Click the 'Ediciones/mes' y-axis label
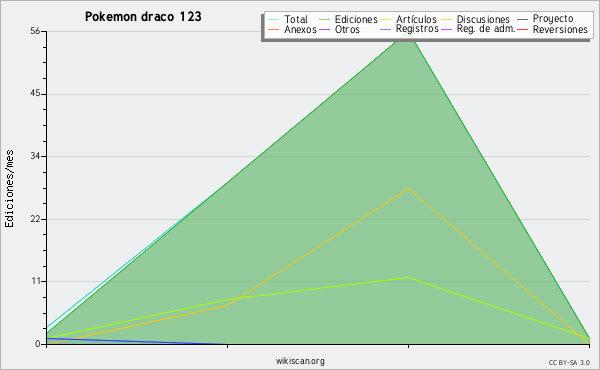600x370 pixels. coord(9,189)
